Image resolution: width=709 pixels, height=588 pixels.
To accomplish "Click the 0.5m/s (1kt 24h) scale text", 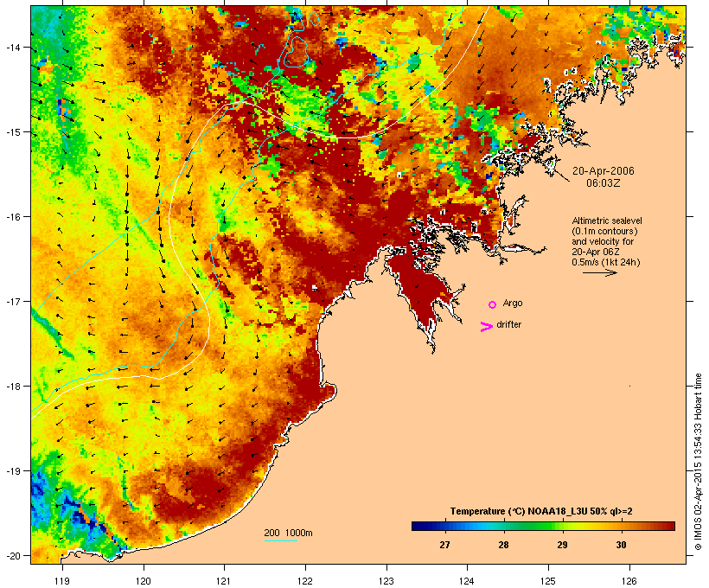I will [x=606, y=262].
